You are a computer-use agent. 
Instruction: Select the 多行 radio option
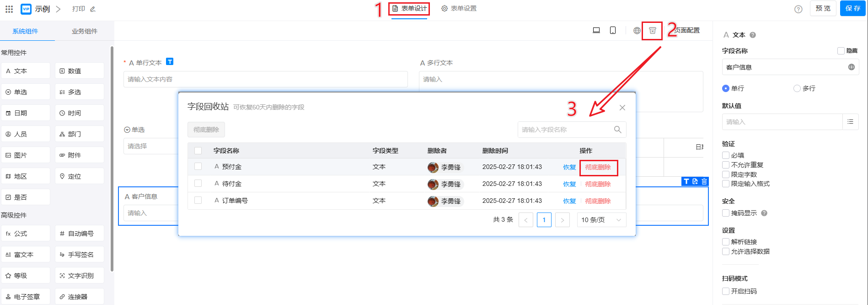tap(797, 88)
